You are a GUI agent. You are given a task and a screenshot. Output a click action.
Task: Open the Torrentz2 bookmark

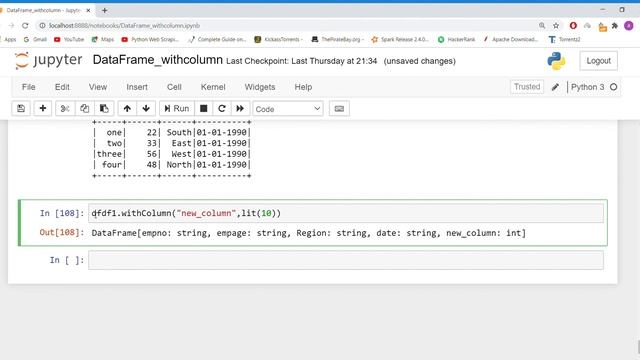point(564,40)
